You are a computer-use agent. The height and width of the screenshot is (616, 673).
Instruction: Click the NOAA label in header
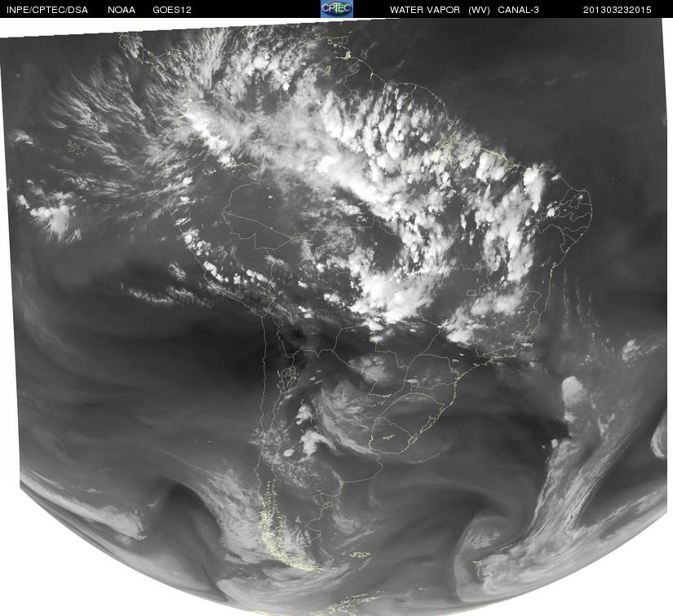(122, 10)
